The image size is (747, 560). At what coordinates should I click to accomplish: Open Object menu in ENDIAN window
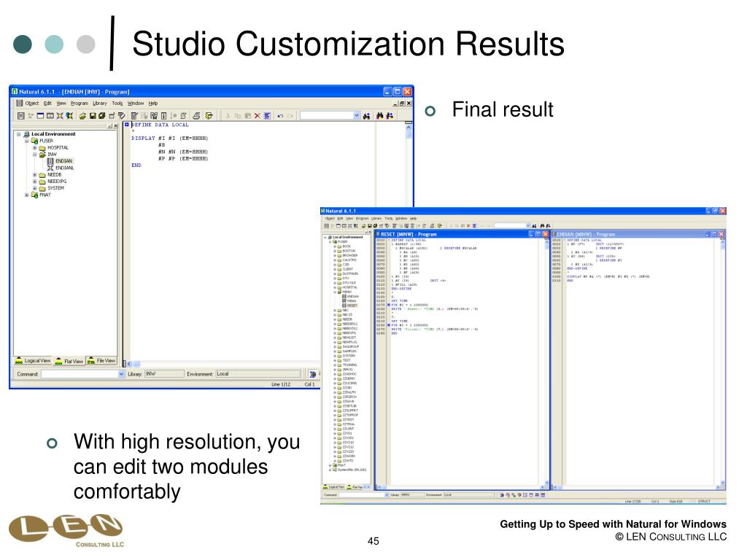pyautogui.click(x=32, y=104)
